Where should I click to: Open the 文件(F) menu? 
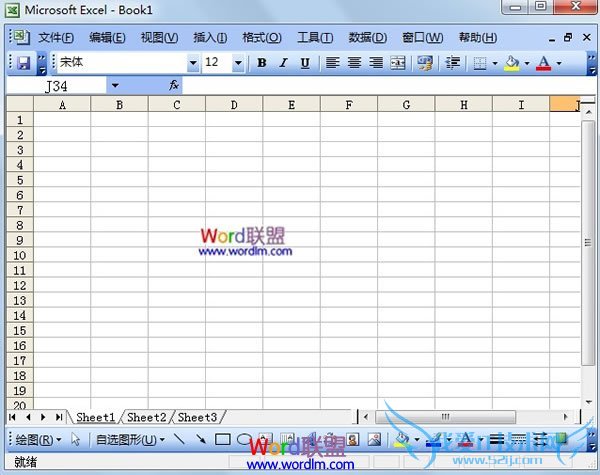coord(56,38)
